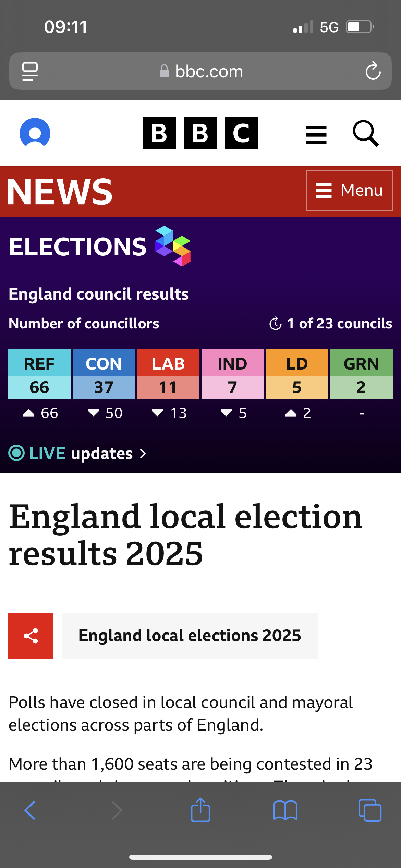
Task: Tap the red share icon
Action: [x=31, y=636]
